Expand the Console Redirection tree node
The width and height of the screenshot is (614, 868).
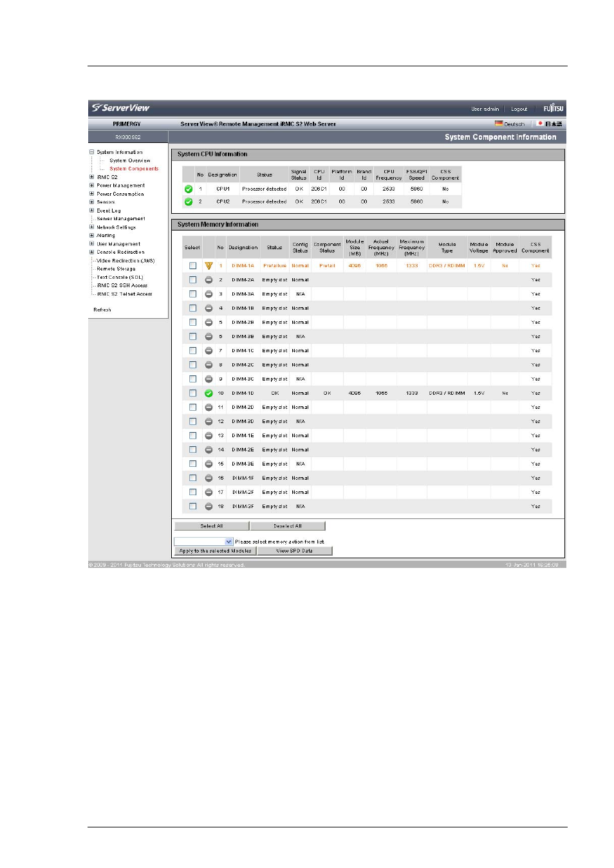91,252
